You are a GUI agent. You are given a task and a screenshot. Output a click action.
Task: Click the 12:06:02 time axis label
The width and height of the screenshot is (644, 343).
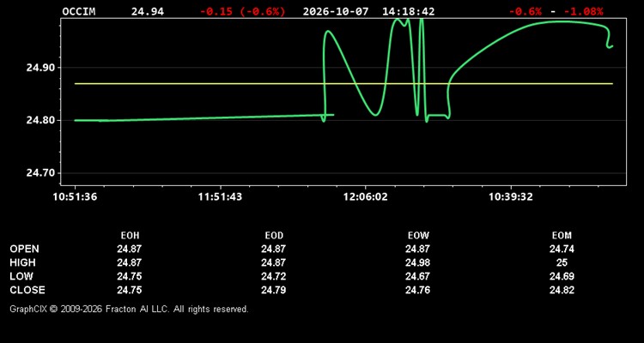pos(366,197)
